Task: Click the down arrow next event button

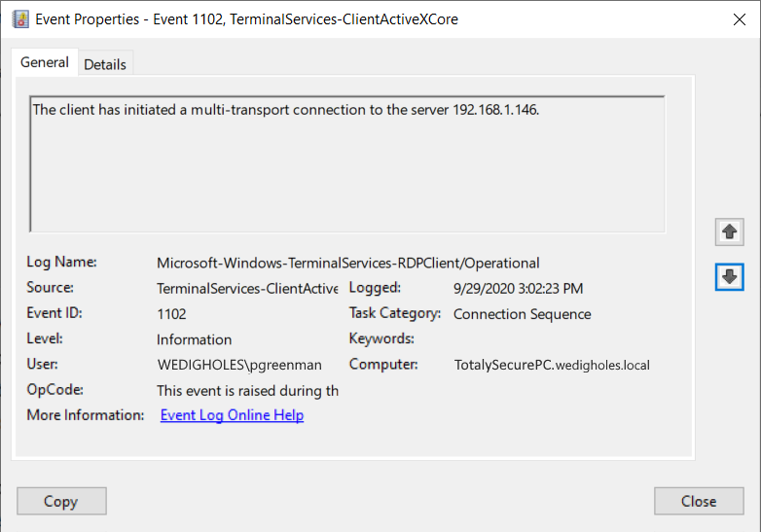Action: pyautogui.click(x=729, y=277)
